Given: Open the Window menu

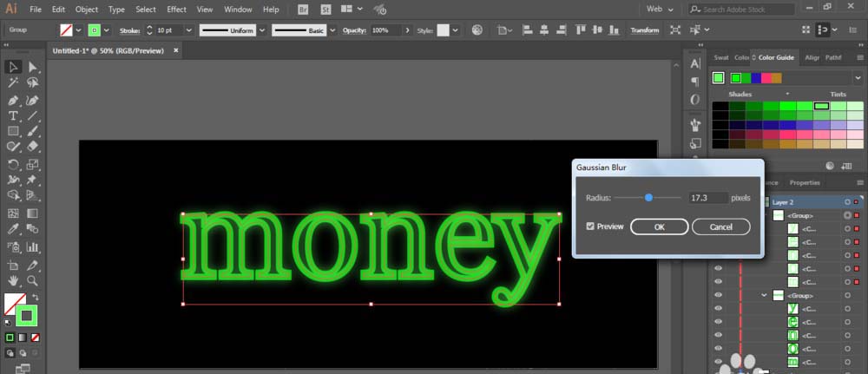Looking at the screenshot, I should [x=237, y=10].
